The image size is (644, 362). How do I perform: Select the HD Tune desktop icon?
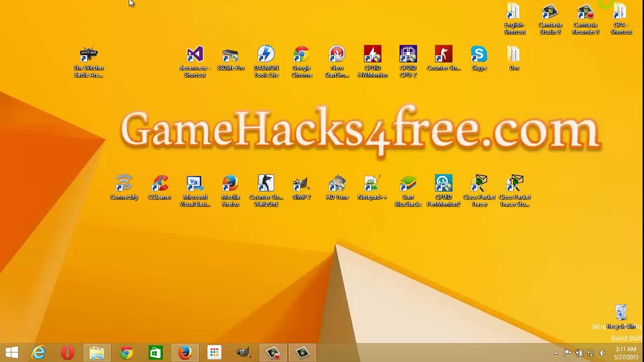(x=337, y=188)
